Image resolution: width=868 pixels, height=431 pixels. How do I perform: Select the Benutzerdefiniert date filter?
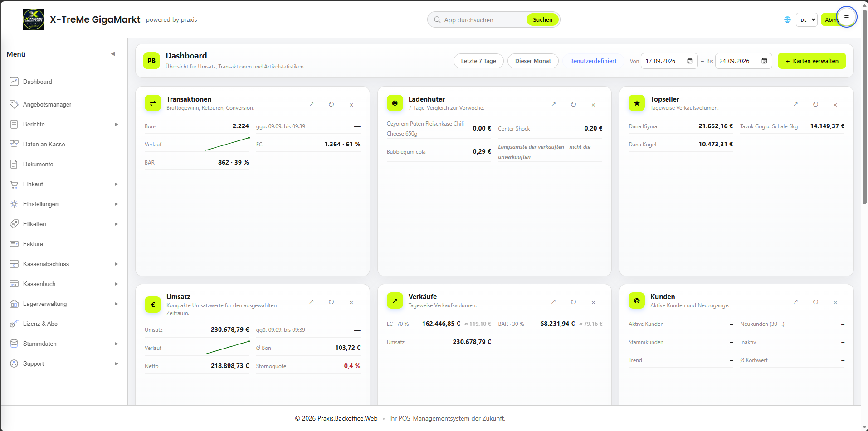[x=593, y=61]
